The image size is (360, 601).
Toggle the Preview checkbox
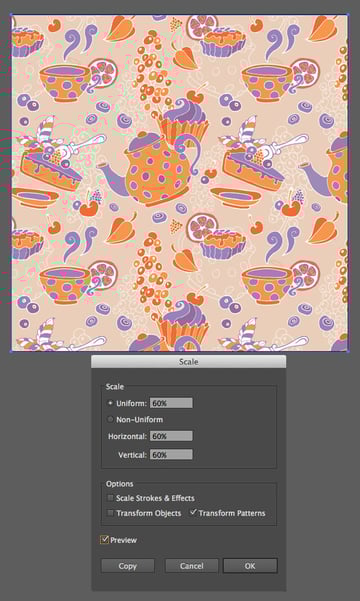pos(105,540)
